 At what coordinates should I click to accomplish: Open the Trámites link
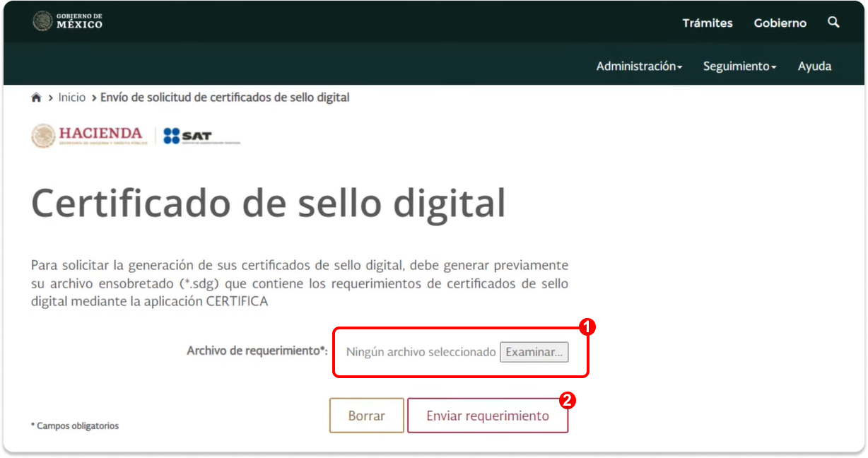pyautogui.click(x=708, y=23)
